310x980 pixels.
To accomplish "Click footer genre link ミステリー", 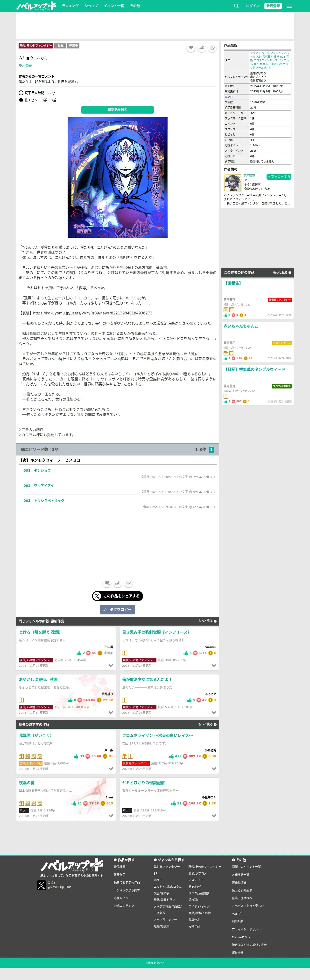I will coord(196,880).
